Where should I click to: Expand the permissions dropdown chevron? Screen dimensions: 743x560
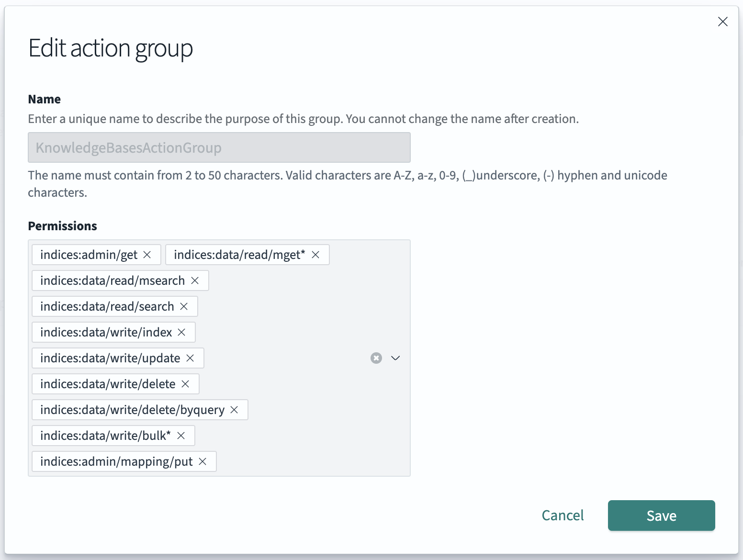[x=395, y=358]
